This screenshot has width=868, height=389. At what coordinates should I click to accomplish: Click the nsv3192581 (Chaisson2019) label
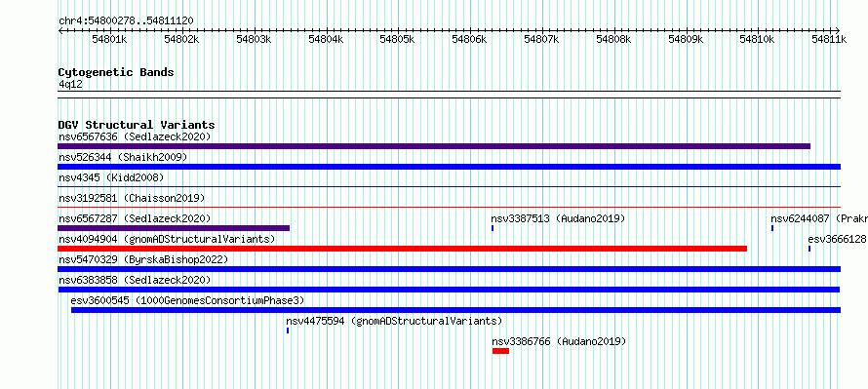132,198
